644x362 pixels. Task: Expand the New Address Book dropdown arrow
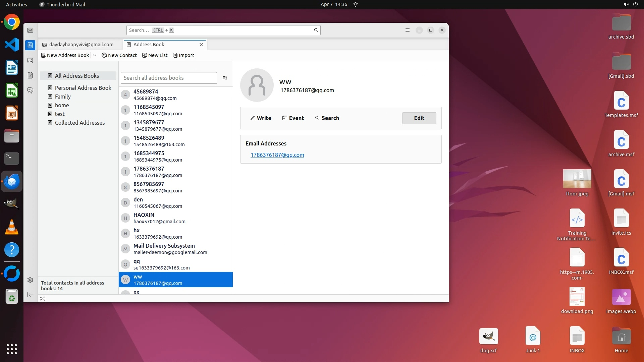click(95, 55)
